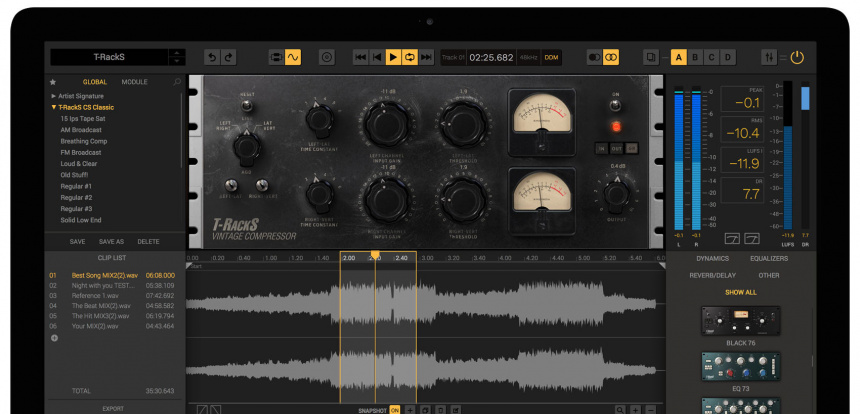Redo action arrow in top toolbar
Image resolution: width=860 pixels, height=414 pixels.
(228, 57)
